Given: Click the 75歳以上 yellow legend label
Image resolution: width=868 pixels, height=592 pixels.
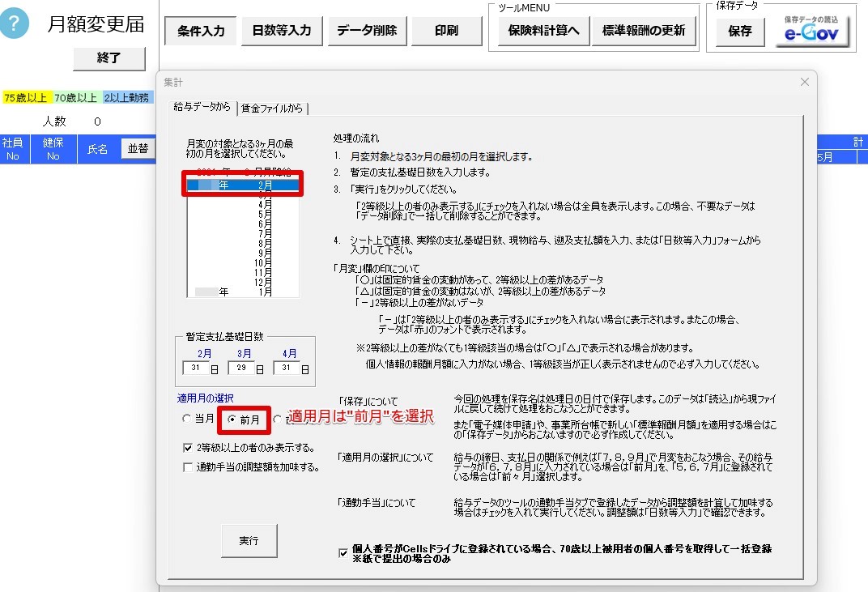Looking at the screenshot, I should [26, 98].
